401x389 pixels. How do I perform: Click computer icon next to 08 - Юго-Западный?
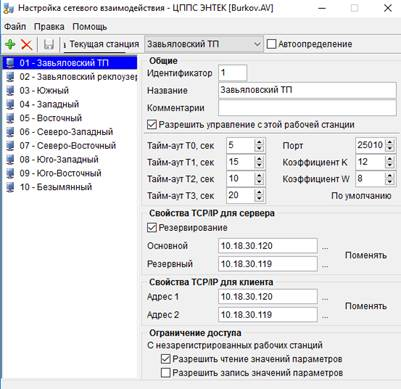10,159
